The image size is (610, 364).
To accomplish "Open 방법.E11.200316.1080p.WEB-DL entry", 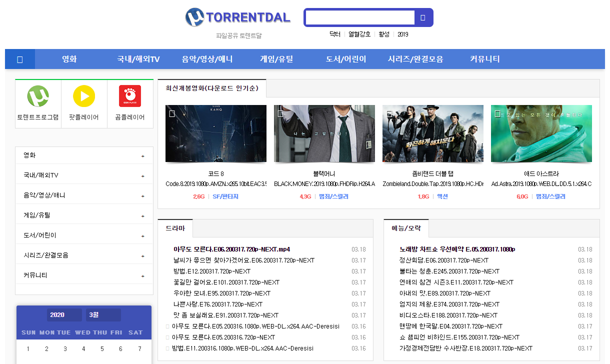I will [x=242, y=348].
